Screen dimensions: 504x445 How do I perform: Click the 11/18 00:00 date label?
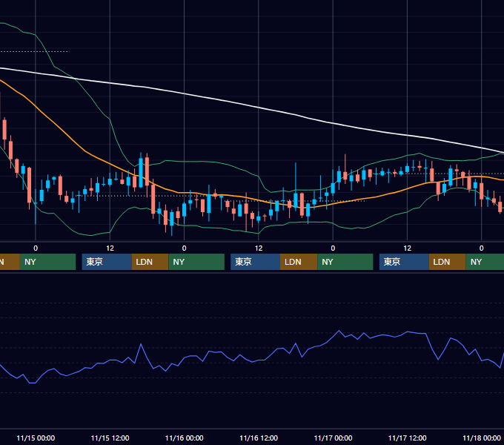(482, 438)
